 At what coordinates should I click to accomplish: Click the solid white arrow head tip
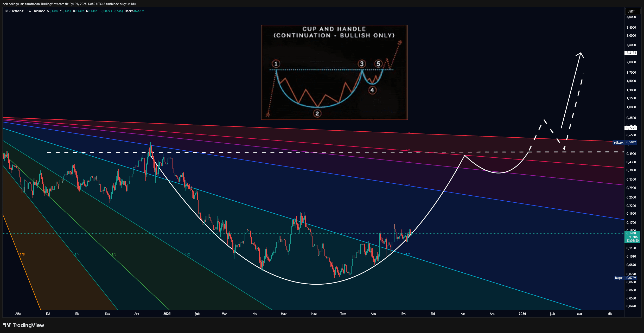pos(581,53)
